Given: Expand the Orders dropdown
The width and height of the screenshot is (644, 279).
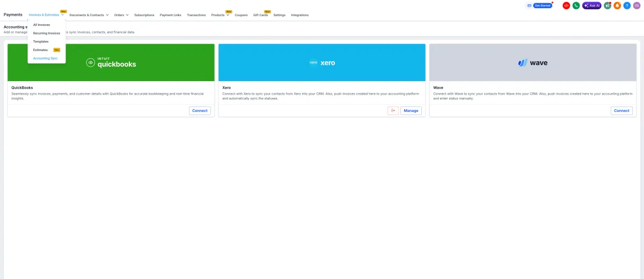Looking at the screenshot, I should [x=121, y=15].
